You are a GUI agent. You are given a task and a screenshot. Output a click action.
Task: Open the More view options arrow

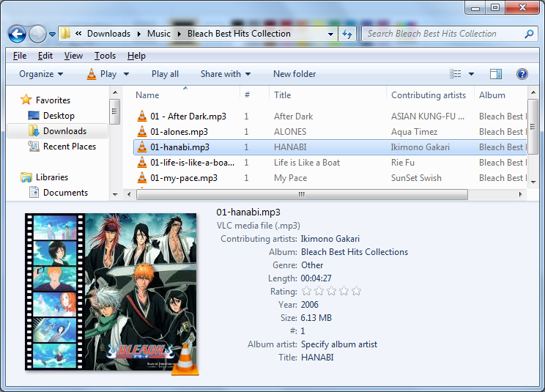point(471,74)
